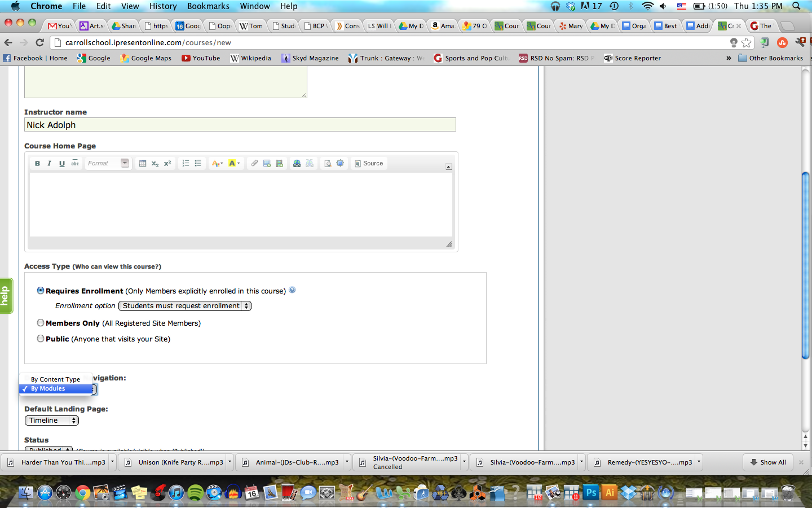Screen dimensions: 812x508
Task: Open the Bookmarks menu
Action: 208,6
